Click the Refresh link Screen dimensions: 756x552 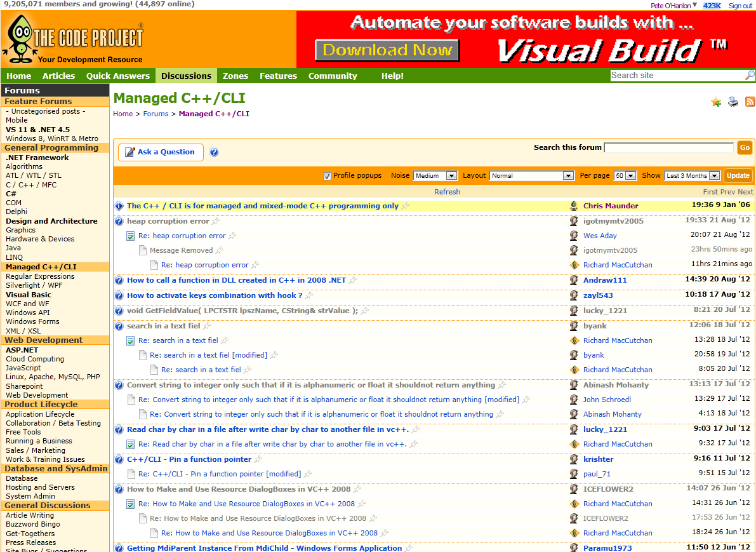point(447,192)
